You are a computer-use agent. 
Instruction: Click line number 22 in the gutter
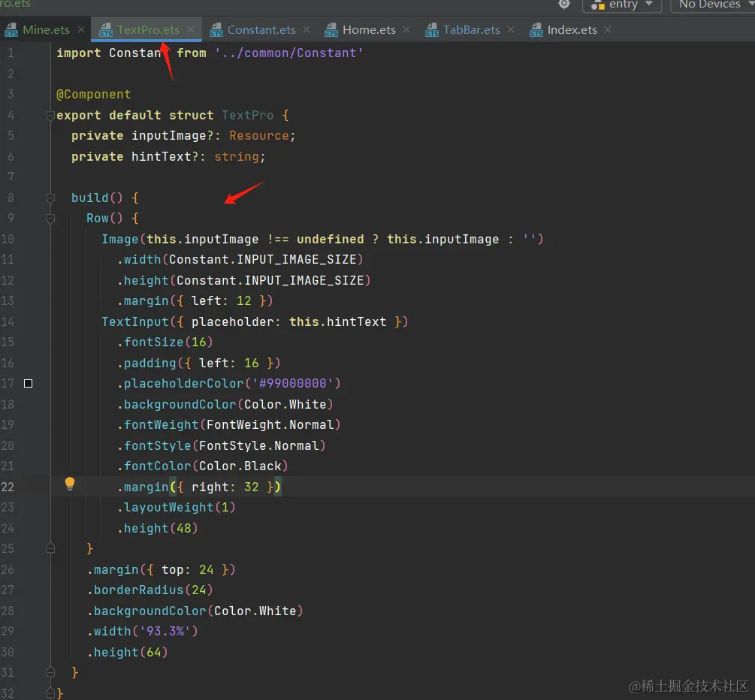tap(8, 487)
